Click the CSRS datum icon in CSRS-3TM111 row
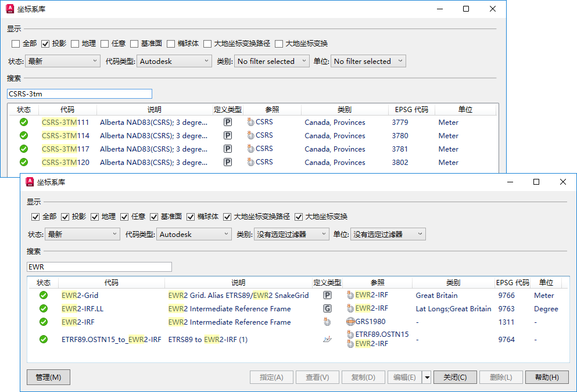 (250, 122)
